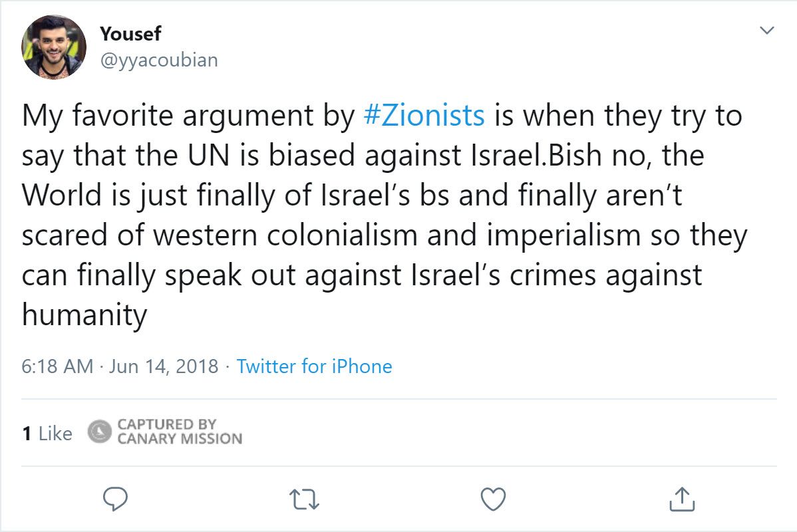View who liked via 1 Like
This screenshot has height=532, width=797.
[x=47, y=434]
